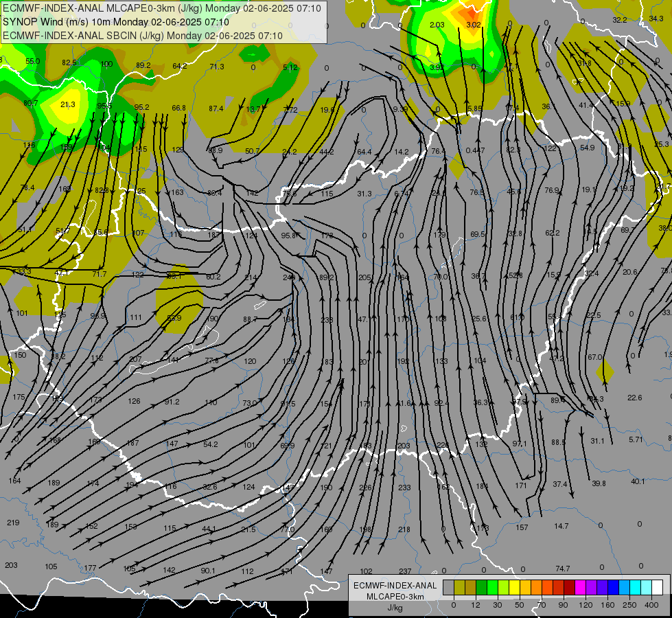
Task: Click the map value 3.02
Action: click(473, 25)
